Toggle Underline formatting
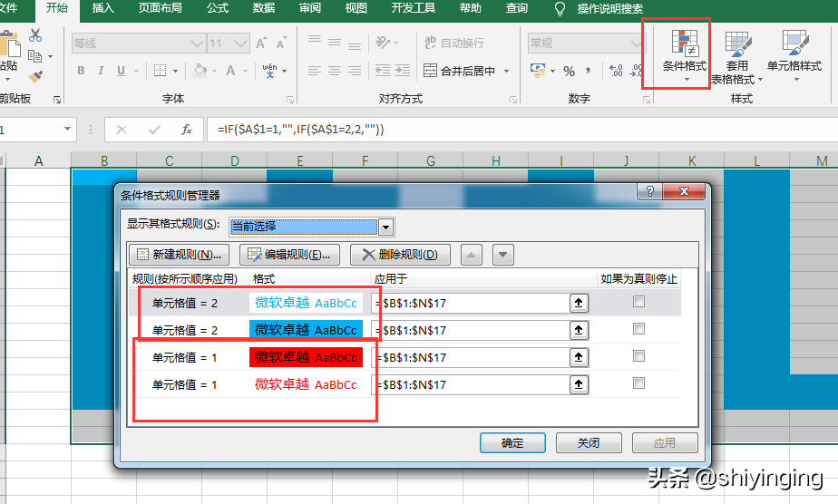Image resolution: width=838 pixels, height=504 pixels. (x=121, y=71)
